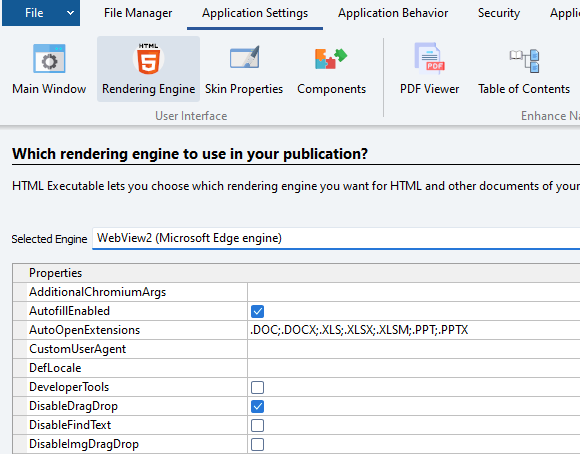This screenshot has height=454, width=580.
Task: Click the AutoOpenExtensions value field
Action: pyautogui.click(x=414, y=330)
